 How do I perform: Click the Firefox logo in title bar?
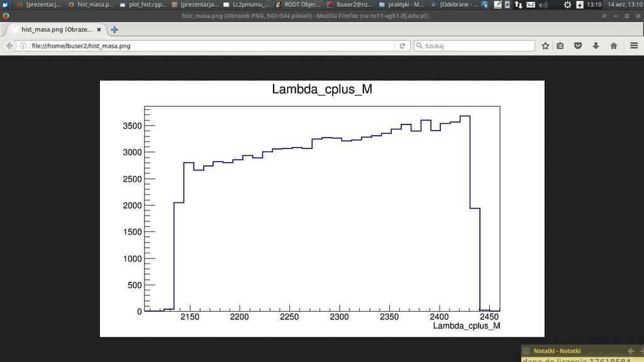click(x=5, y=16)
